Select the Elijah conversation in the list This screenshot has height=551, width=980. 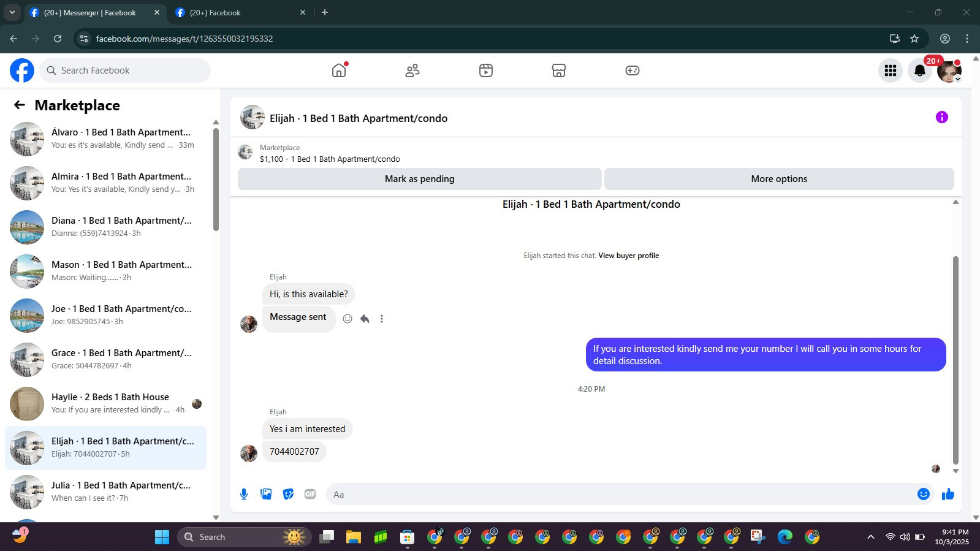(105, 448)
